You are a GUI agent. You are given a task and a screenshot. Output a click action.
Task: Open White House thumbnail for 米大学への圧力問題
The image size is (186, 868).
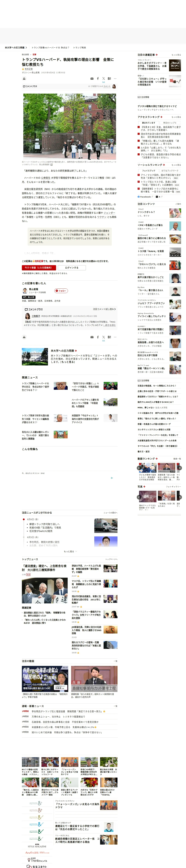35,357
